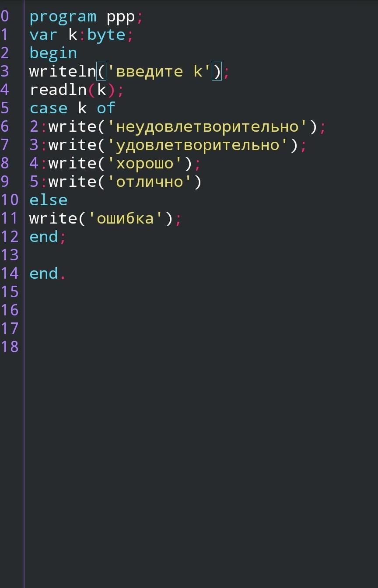Screen dimensions: 378x588
Task: Click the 'ppp' program name
Action: pos(121,18)
